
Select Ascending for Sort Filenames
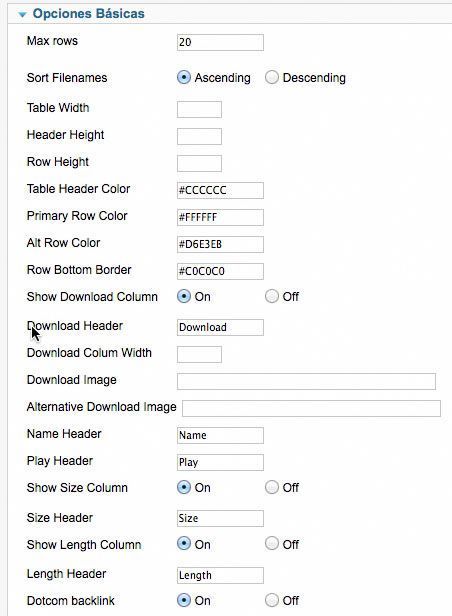[x=184, y=77]
